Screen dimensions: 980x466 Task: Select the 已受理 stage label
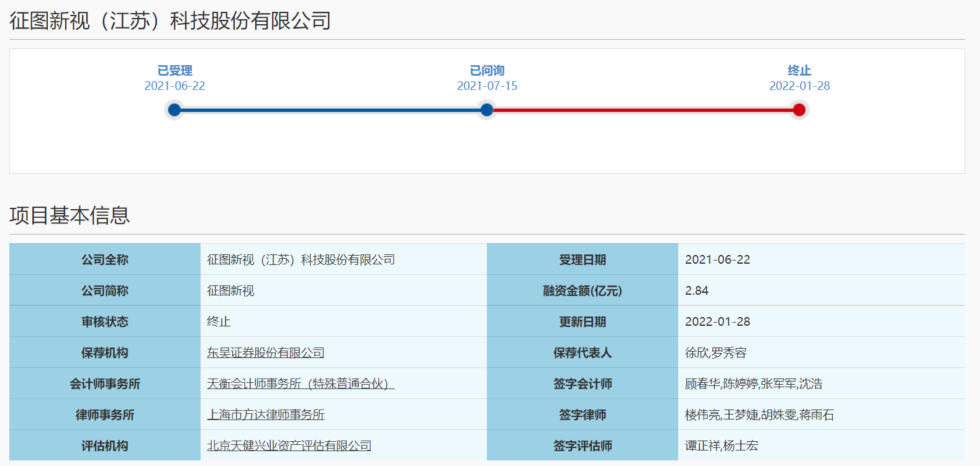[175, 70]
